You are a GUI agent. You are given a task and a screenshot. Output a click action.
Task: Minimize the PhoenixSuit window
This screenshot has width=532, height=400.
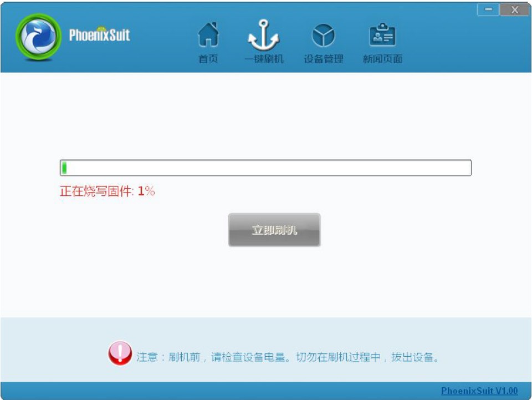(x=488, y=9)
